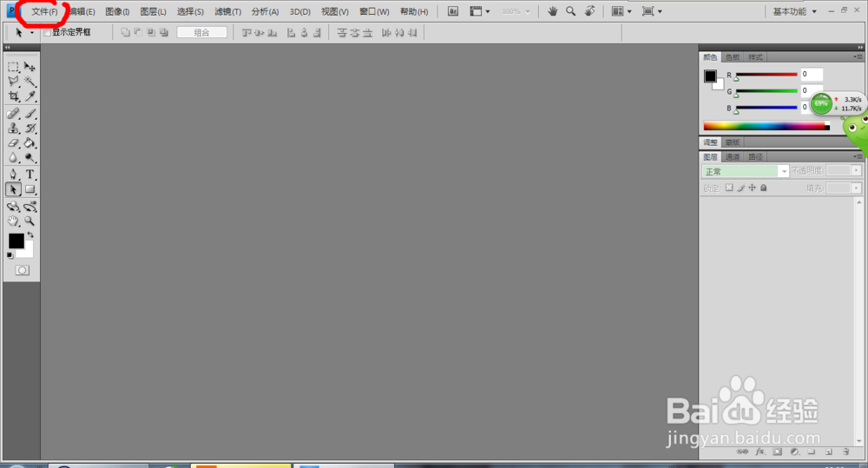Select the Crop tool

click(13, 96)
